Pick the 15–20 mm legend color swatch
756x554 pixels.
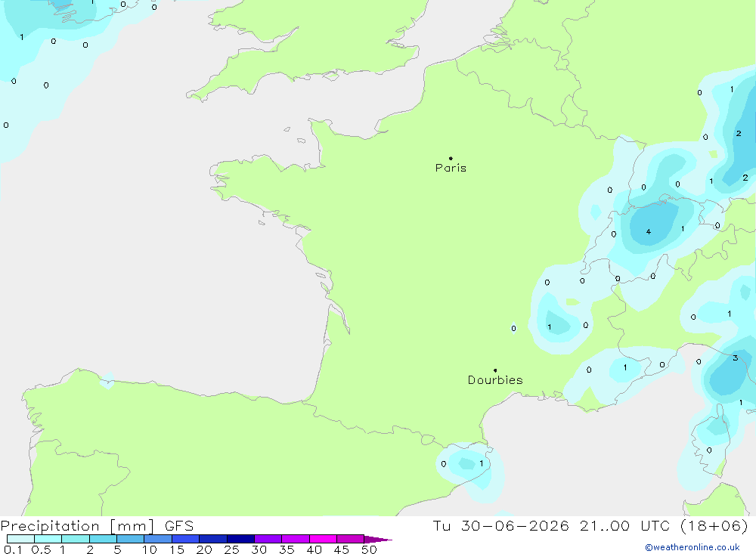(186, 539)
